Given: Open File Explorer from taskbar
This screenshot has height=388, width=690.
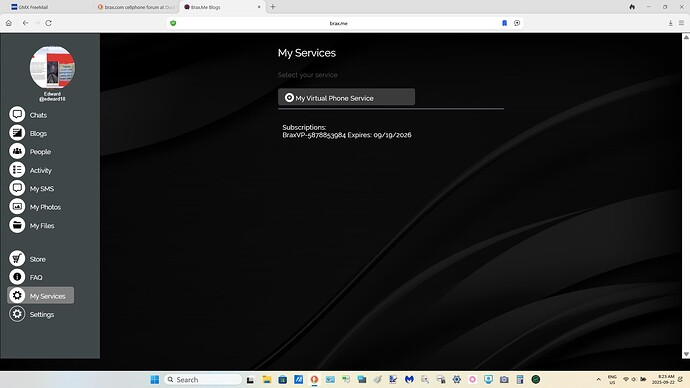Looking at the screenshot, I should pos(267,379).
